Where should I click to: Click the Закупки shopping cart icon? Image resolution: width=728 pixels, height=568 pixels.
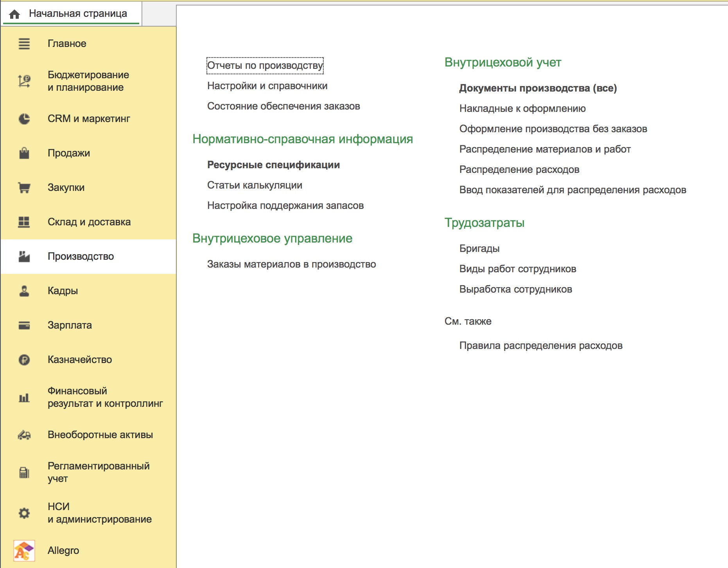tap(24, 187)
